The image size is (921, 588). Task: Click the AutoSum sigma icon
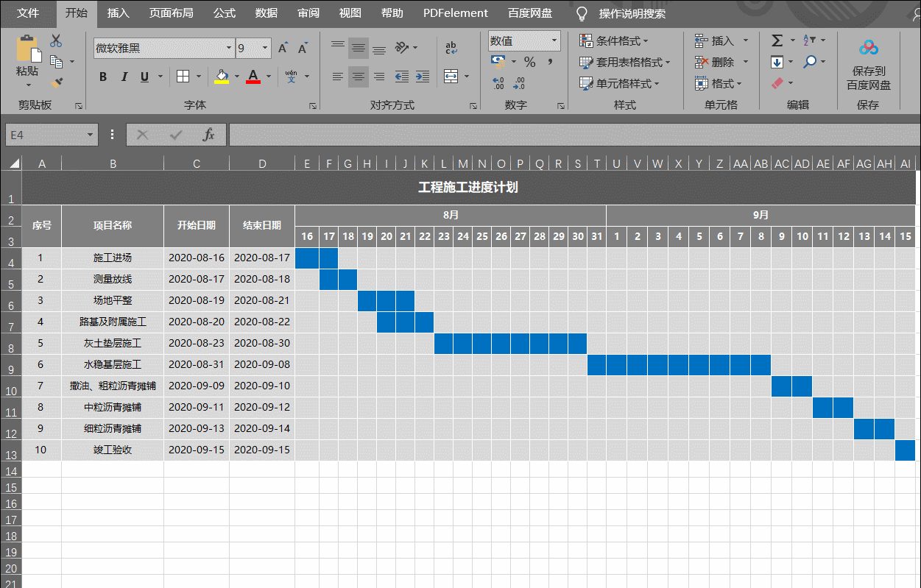tap(777, 40)
